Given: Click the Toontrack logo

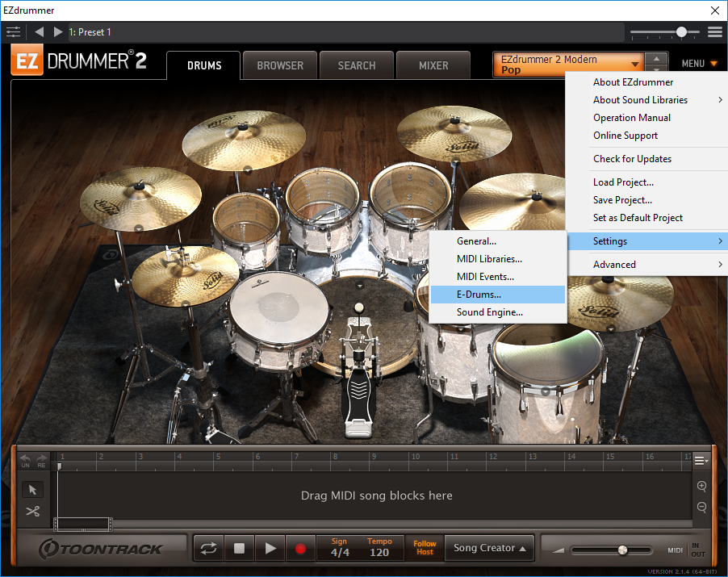Looking at the screenshot, I should click(x=100, y=549).
